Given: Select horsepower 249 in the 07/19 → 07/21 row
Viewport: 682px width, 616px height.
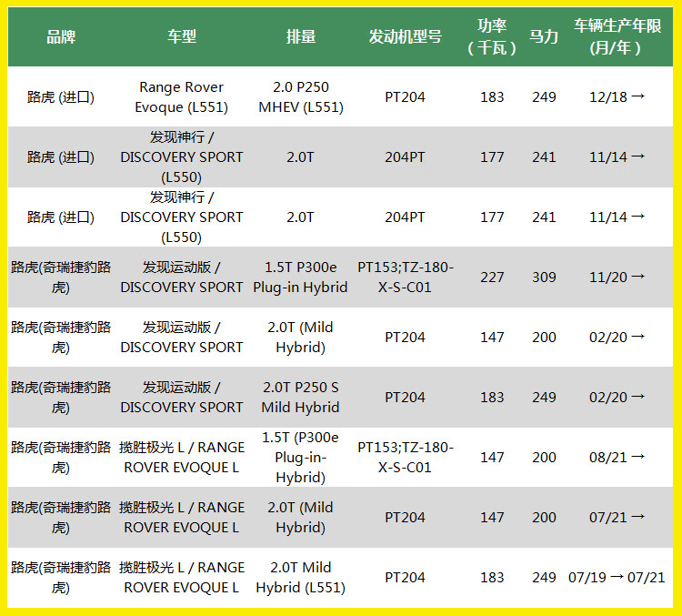Looking at the screenshot, I should [x=544, y=578].
